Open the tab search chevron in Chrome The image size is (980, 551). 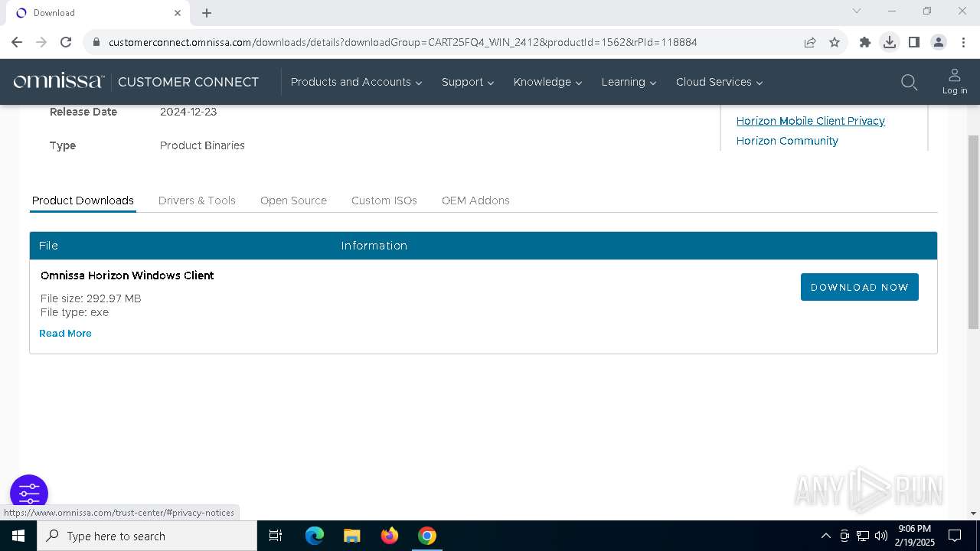[x=857, y=11]
